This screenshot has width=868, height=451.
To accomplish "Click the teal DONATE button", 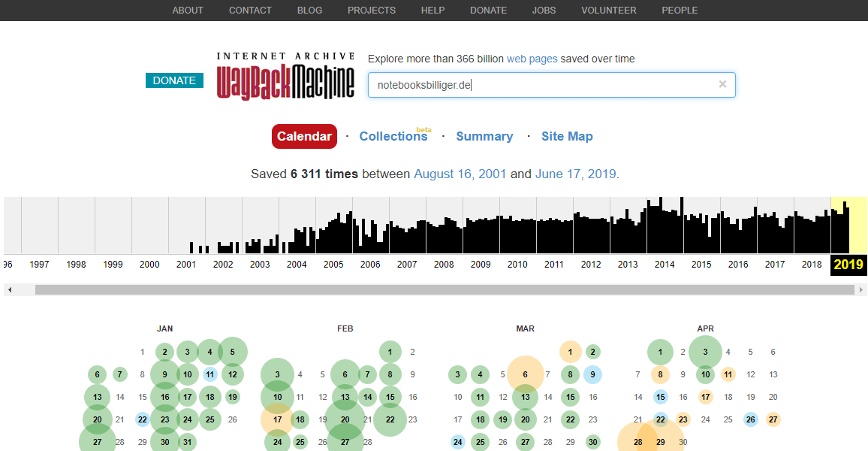I will click(174, 80).
